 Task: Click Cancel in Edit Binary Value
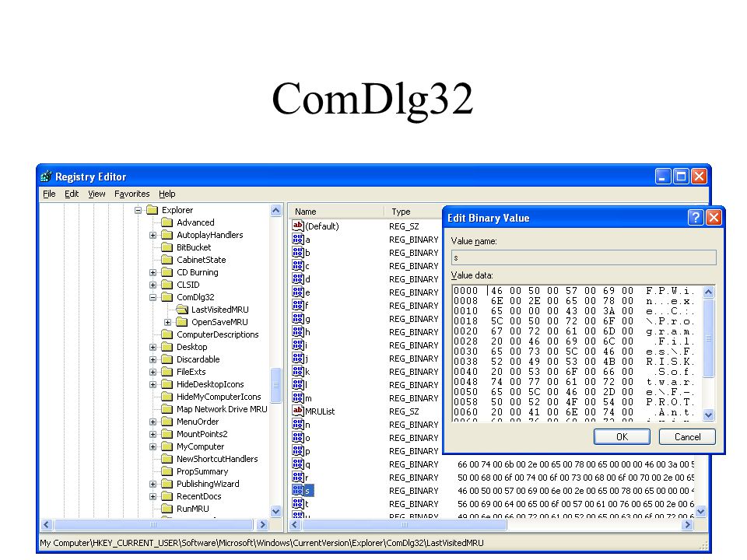click(x=687, y=436)
